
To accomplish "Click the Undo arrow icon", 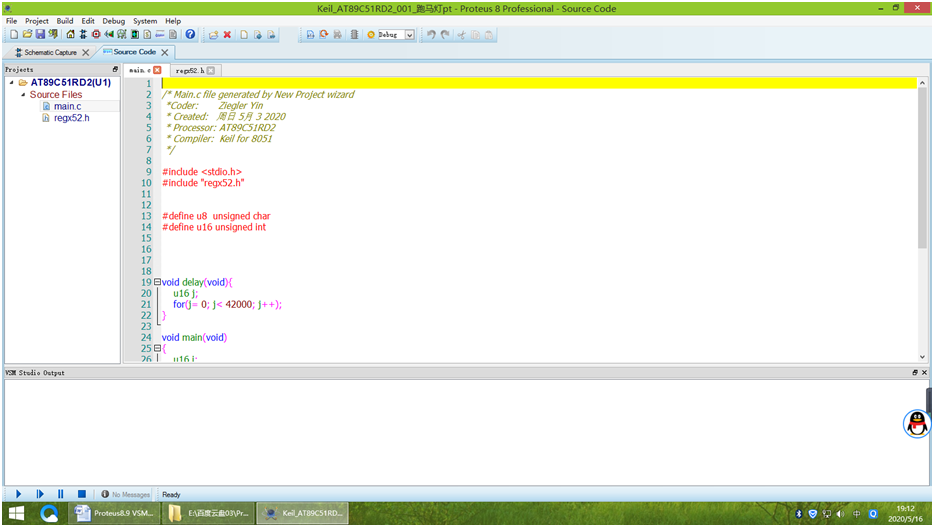I will tap(431, 35).
